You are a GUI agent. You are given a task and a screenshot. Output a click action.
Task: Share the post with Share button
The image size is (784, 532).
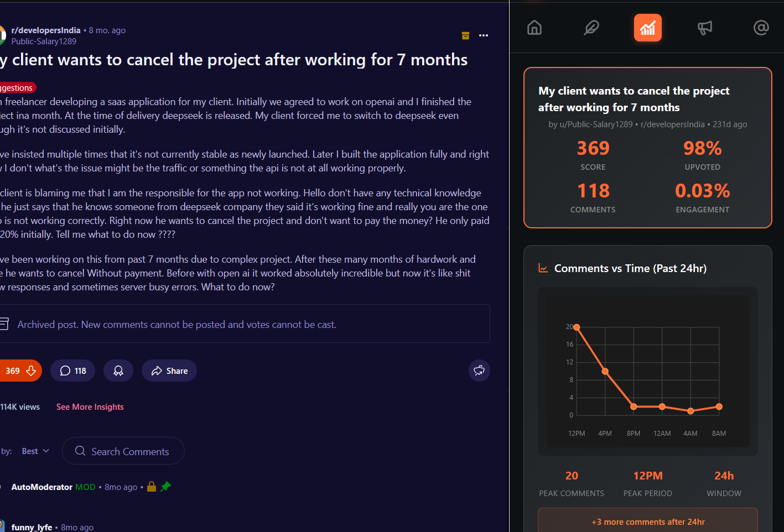pyautogui.click(x=169, y=371)
